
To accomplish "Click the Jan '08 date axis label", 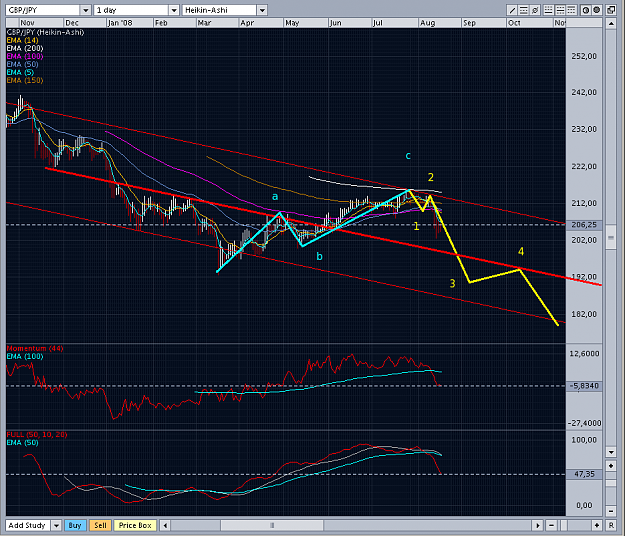I will [120, 23].
